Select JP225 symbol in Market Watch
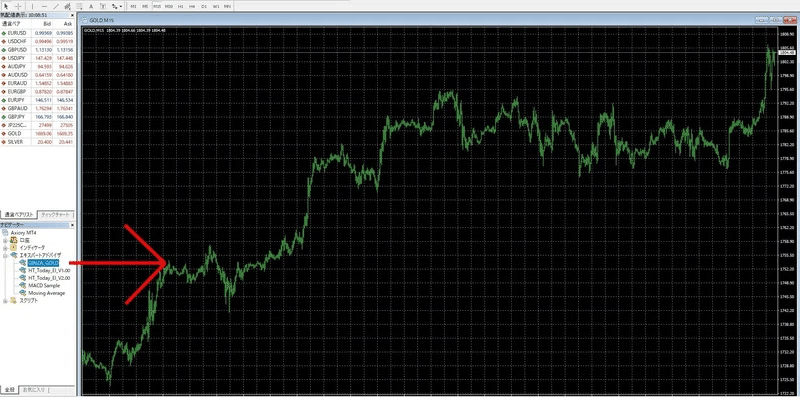 [x=37, y=125]
